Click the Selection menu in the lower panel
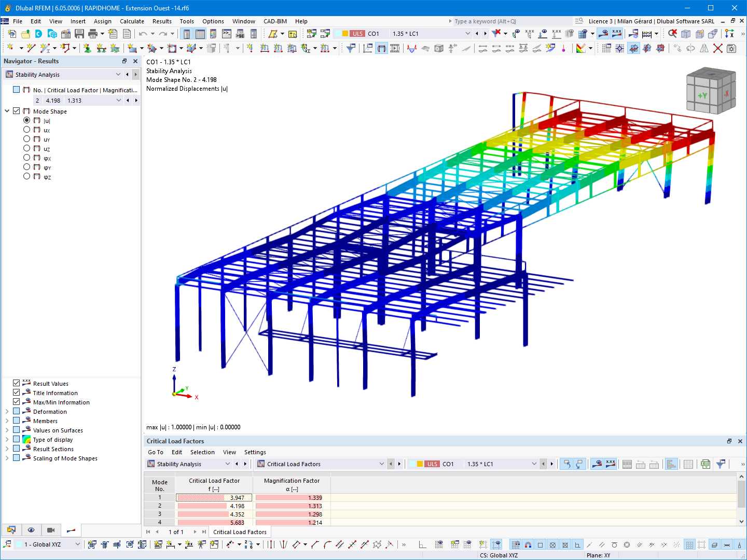Screen dimensions: 747x560 point(202,452)
